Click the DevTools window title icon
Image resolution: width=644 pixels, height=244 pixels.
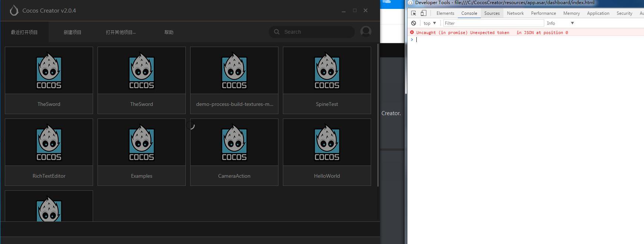410,3
